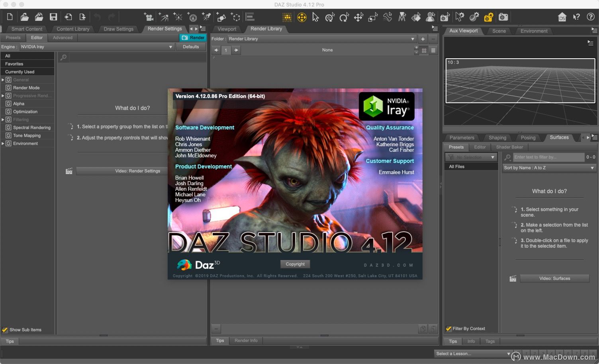Click the Render Settings search field
Viewport: 599px width, 364px height.
[137, 58]
